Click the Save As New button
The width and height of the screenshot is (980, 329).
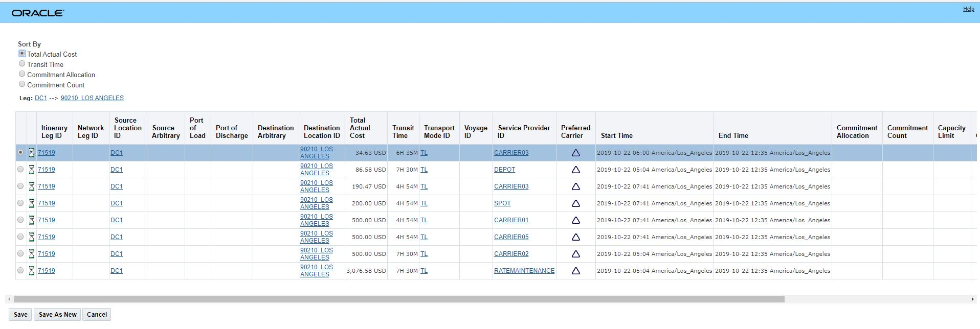pyautogui.click(x=58, y=315)
